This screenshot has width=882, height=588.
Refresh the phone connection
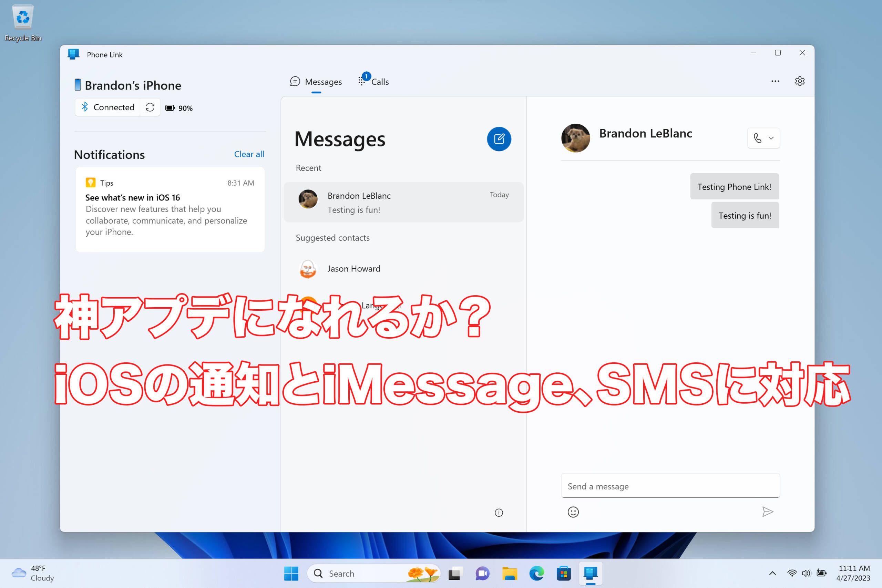click(x=150, y=107)
